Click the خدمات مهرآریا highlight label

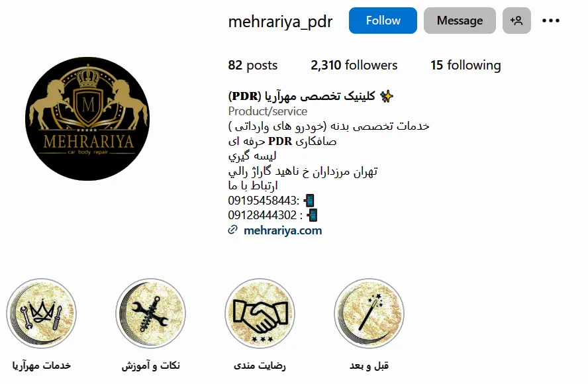[x=41, y=365]
